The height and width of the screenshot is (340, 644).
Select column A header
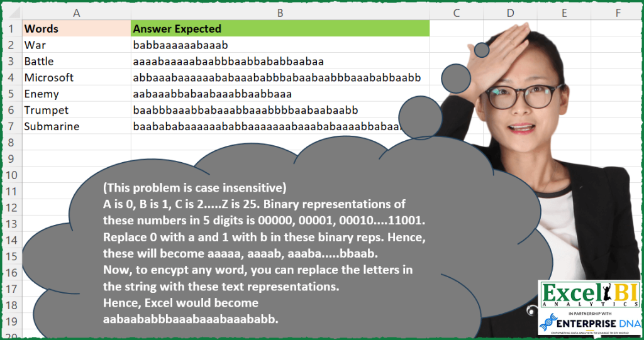[76, 13]
